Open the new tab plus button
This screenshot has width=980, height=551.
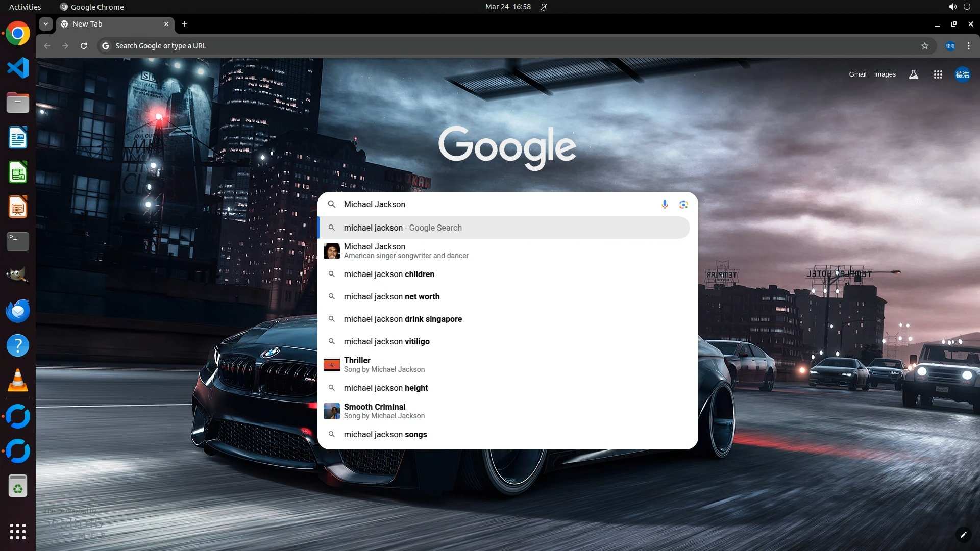point(185,24)
